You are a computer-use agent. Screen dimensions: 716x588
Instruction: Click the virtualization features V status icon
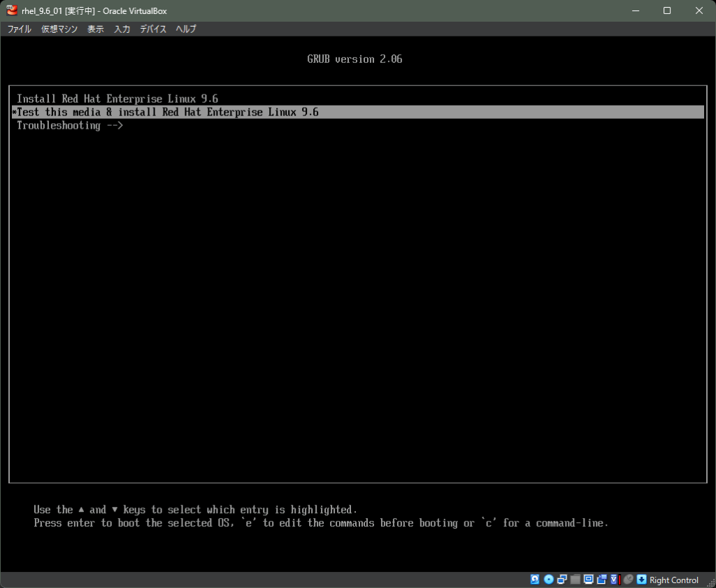(615, 580)
